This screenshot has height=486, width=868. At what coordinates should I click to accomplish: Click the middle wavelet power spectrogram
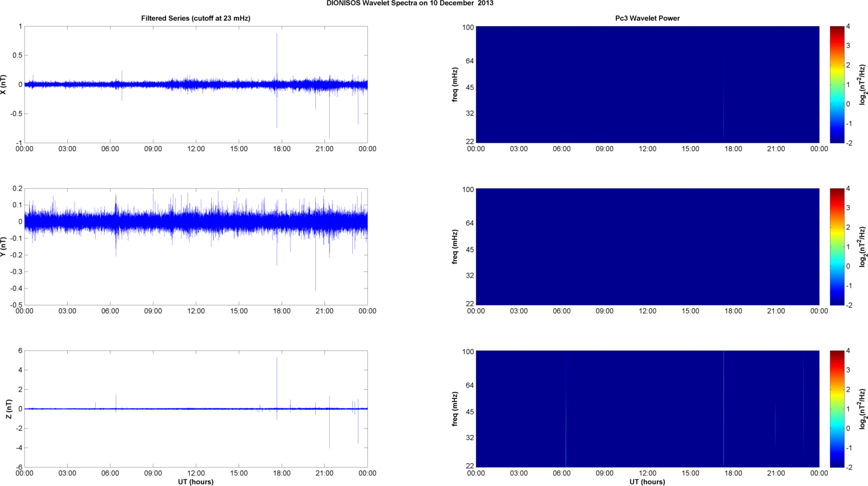pos(647,247)
